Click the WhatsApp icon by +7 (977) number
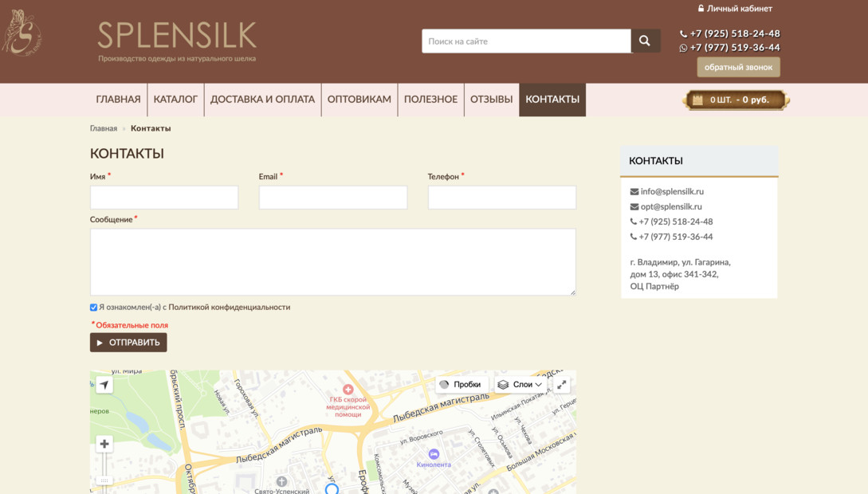 pos(683,48)
